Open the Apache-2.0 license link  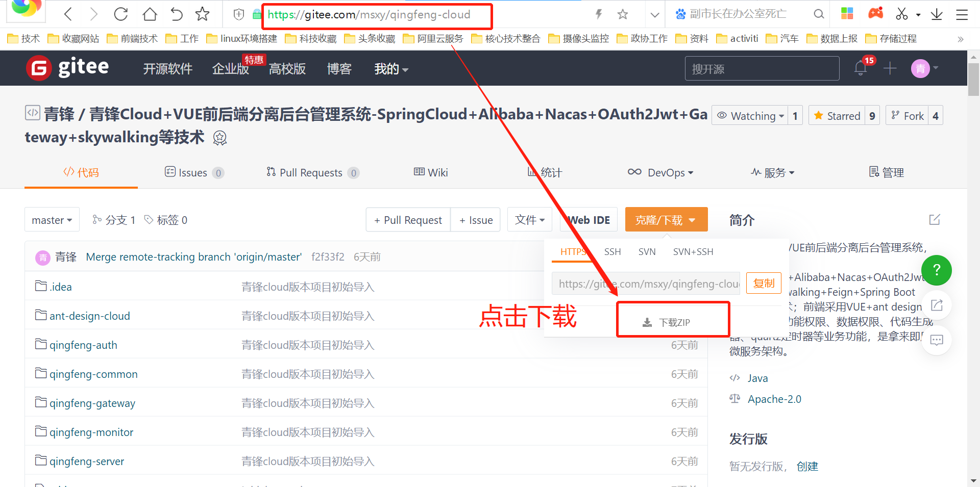(x=774, y=399)
